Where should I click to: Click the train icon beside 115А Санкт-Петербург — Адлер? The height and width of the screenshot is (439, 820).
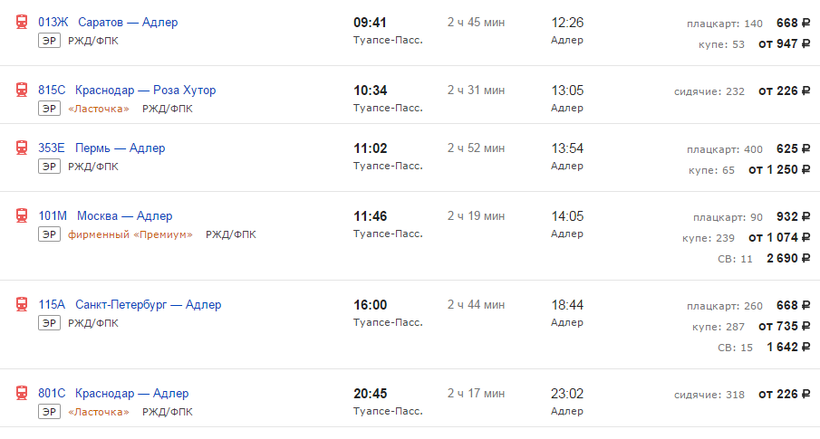click(21, 305)
